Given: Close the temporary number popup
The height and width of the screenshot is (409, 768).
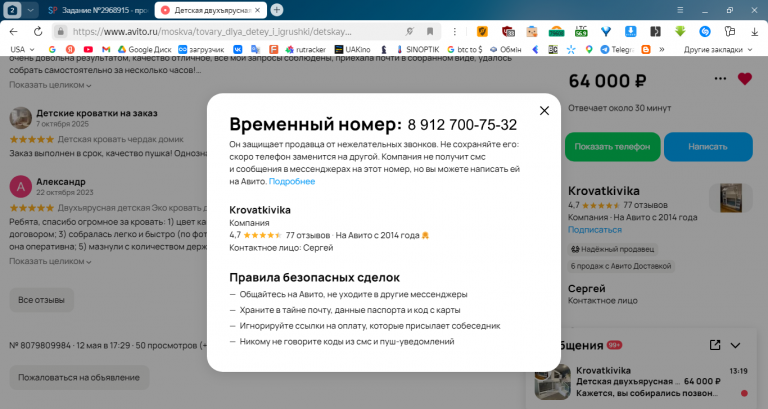Looking at the screenshot, I should coord(544,111).
